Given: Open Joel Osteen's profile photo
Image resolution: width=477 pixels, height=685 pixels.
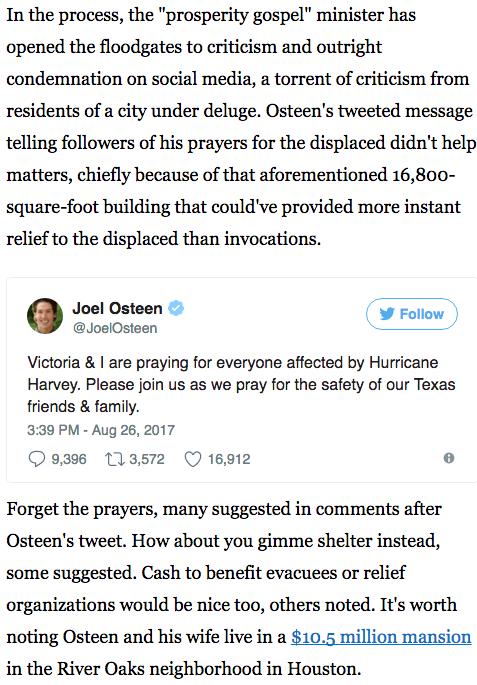Looking at the screenshot, I should 45,315.
